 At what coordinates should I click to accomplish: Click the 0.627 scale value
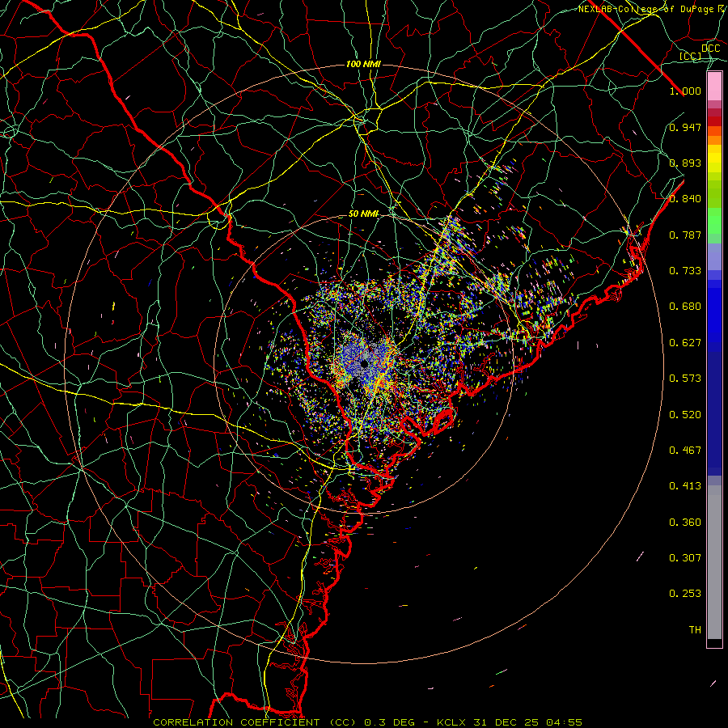(685, 343)
